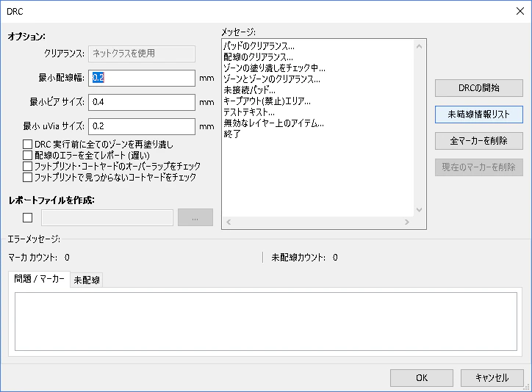Check フットプリントで見つからないコートヤードをチェック option

[27, 177]
